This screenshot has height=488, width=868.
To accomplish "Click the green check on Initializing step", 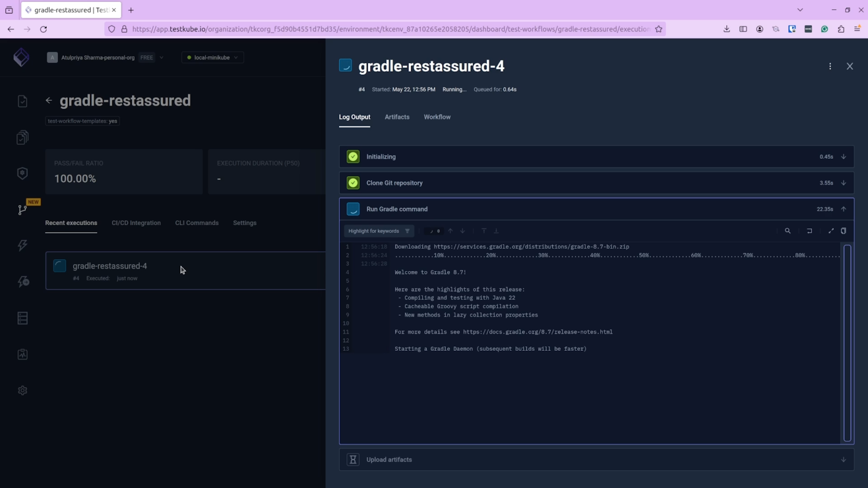I will (x=353, y=157).
